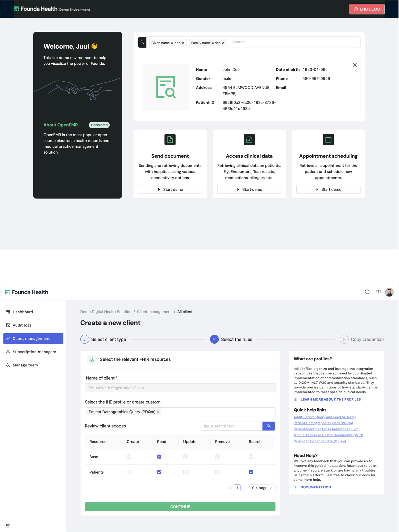
Task: Open Patient Identifier Cross Reference (PIXm) link
Action: click(x=326, y=429)
